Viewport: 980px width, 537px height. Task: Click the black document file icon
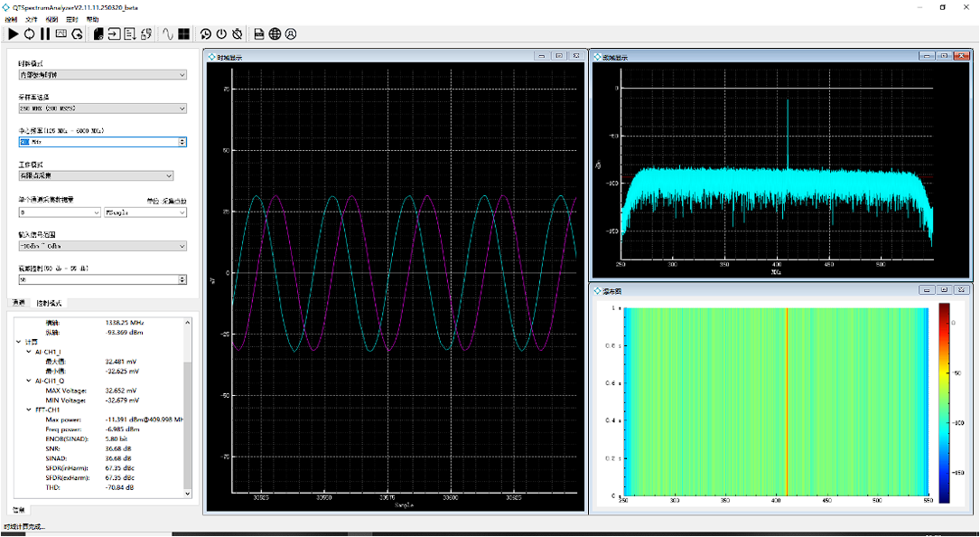click(x=98, y=33)
